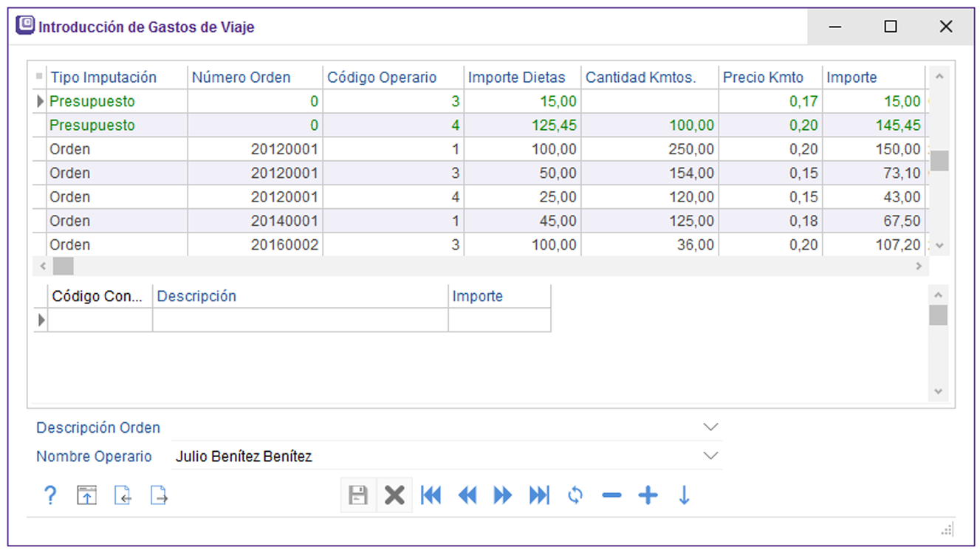980x550 pixels.
Task: Click the save floppy disk icon
Action: point(358,495)
